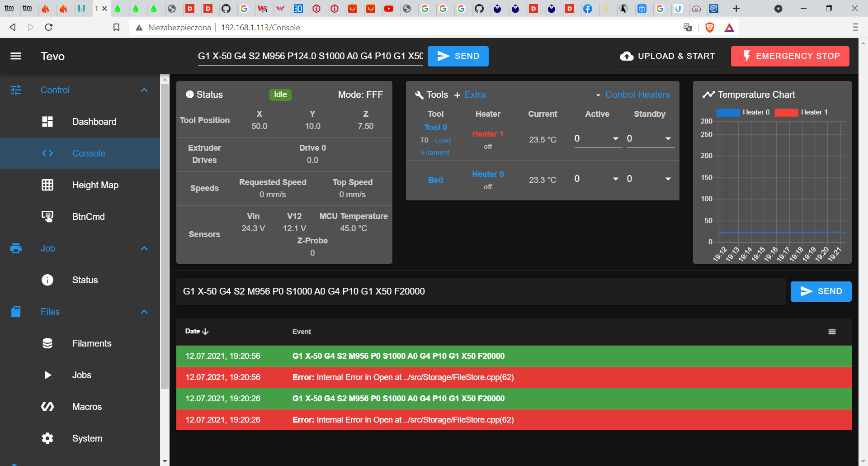Screen dimensions: 868x466
Task: Open the Filaments file list
Action: pos(80,343)
